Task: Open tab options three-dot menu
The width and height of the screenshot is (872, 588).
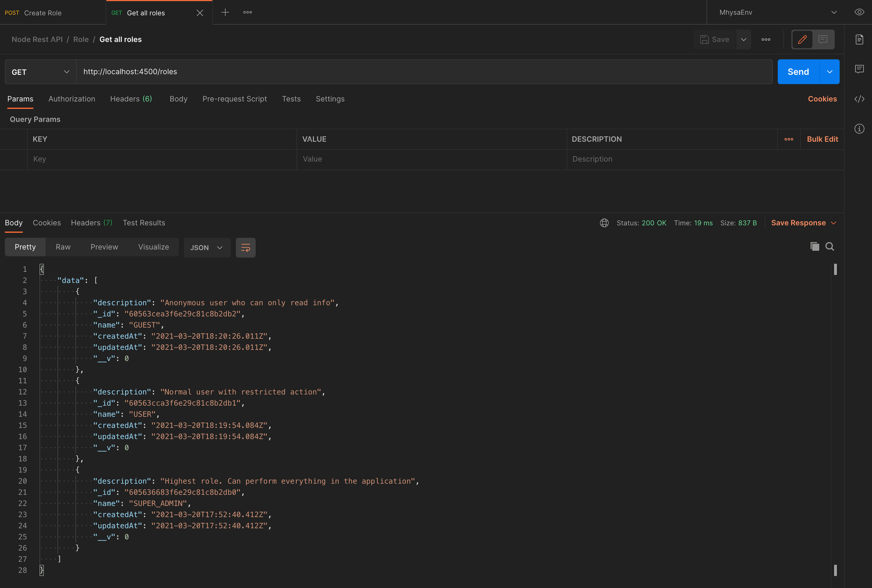Action: coord(247,12)
